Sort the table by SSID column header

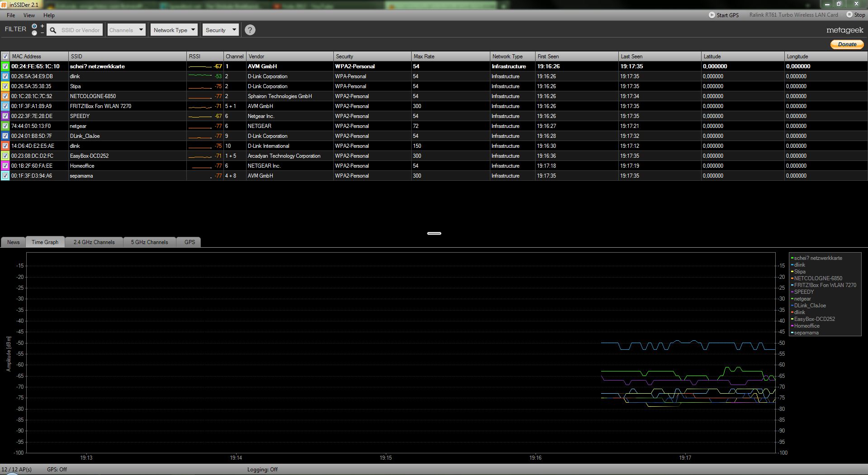tap(128, 56)
